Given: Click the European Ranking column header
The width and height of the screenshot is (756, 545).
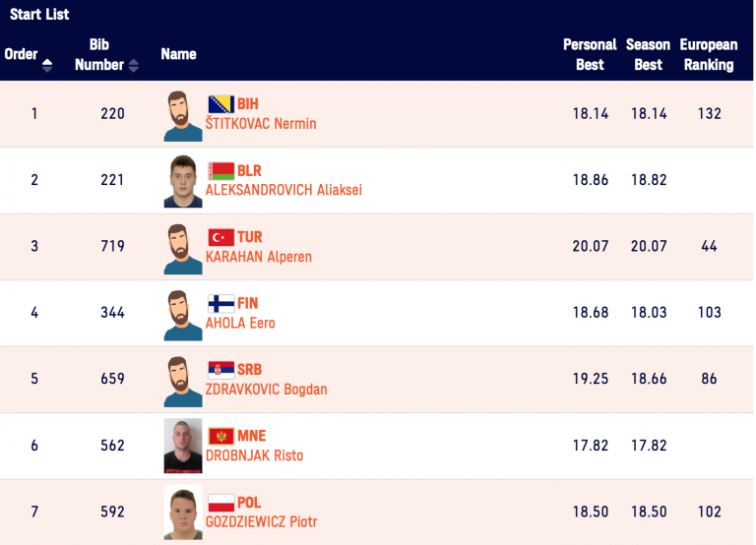Looking at the screenshot, I should (x=709, y=54).
